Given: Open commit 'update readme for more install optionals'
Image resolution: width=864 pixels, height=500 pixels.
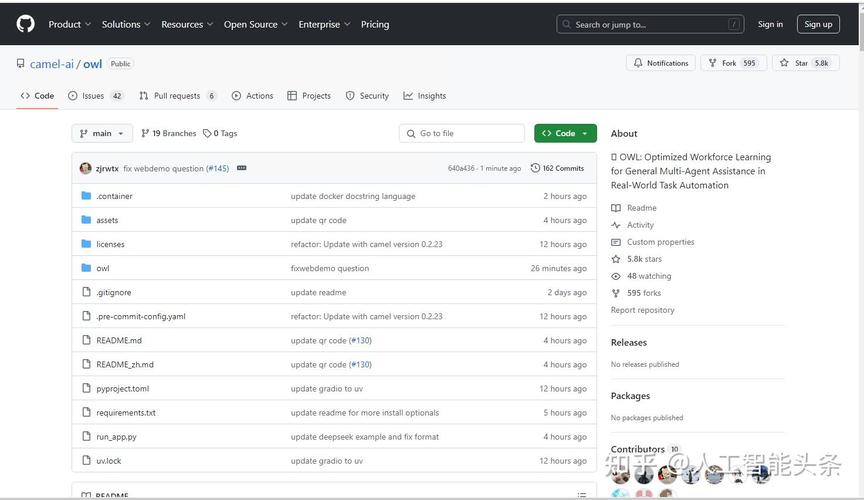Looking at the screenshot, I should [365, 412].
